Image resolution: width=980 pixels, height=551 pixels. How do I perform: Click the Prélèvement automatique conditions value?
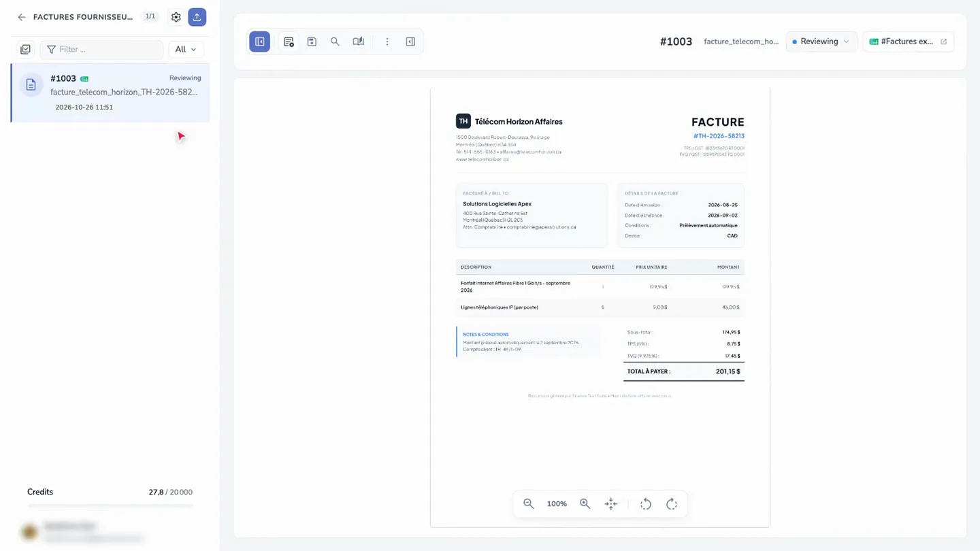(708, 226)
